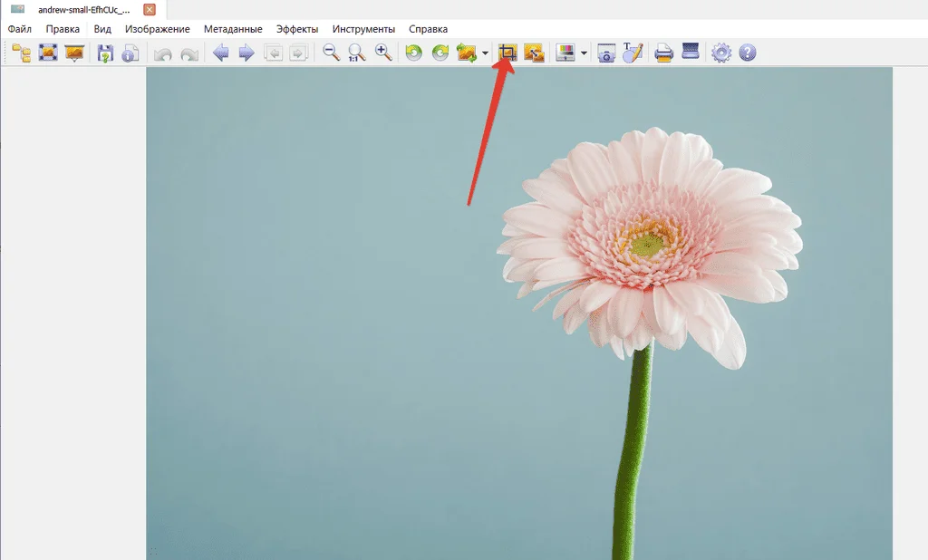
Task: Go to the previous image arrow
Action: (x=220, y=53)
